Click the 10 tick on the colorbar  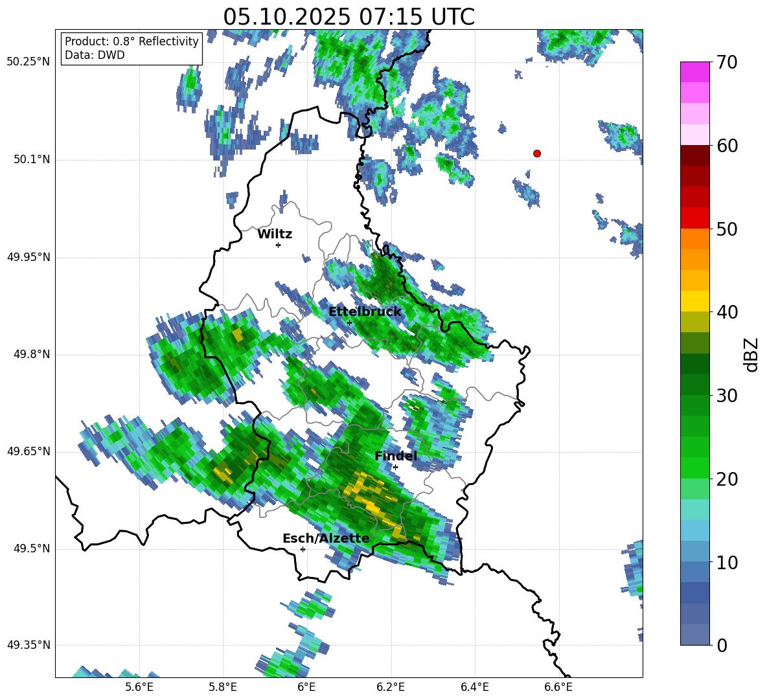click(727, 562)
